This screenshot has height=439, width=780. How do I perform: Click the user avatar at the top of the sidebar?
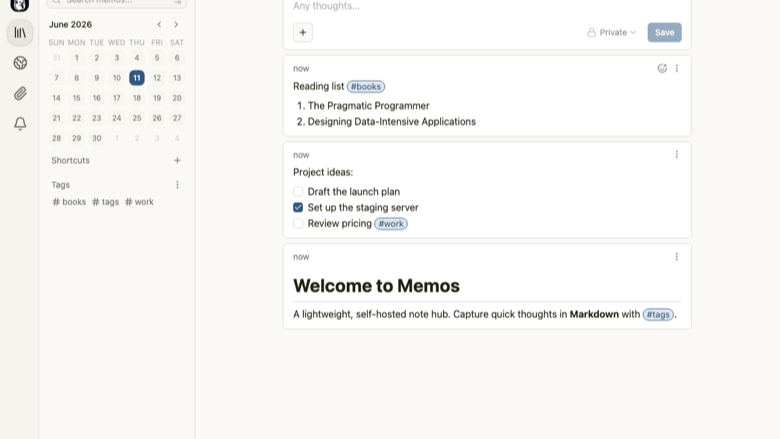[20, 5]
